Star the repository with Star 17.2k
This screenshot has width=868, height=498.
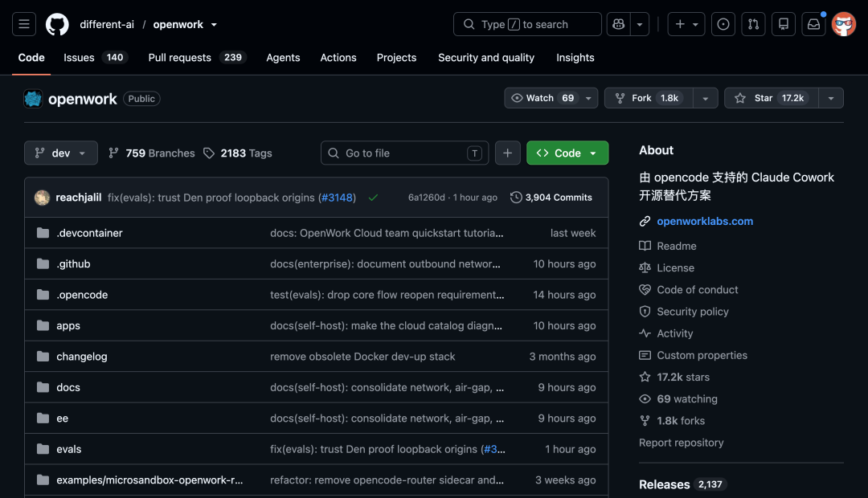(772, 98)
